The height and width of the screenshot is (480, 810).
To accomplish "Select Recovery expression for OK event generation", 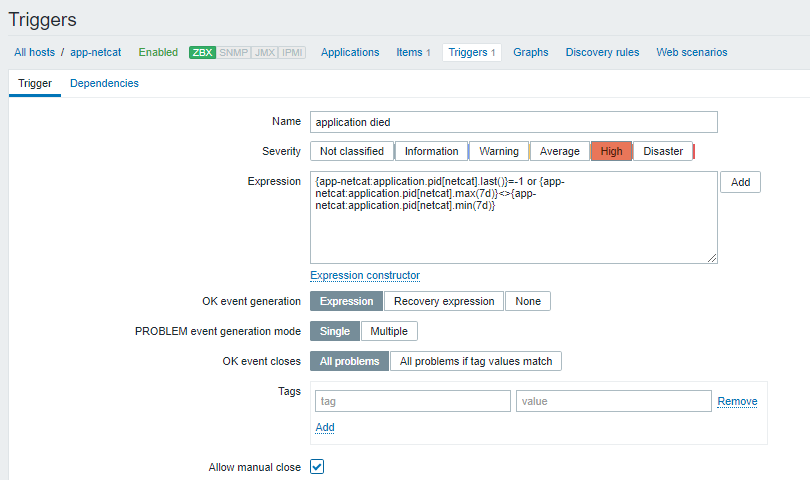I will point(444,301).
